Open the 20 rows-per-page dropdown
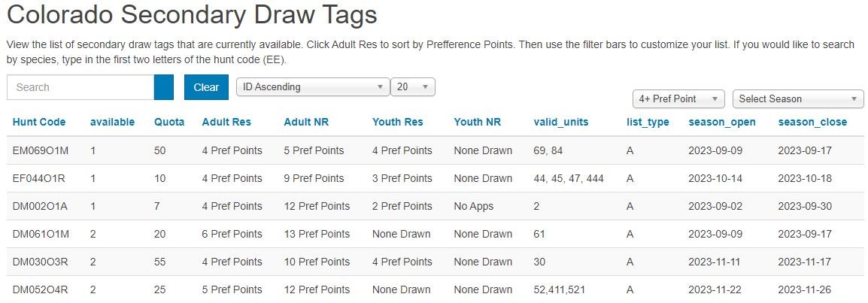868x303 pixels. 413,86
